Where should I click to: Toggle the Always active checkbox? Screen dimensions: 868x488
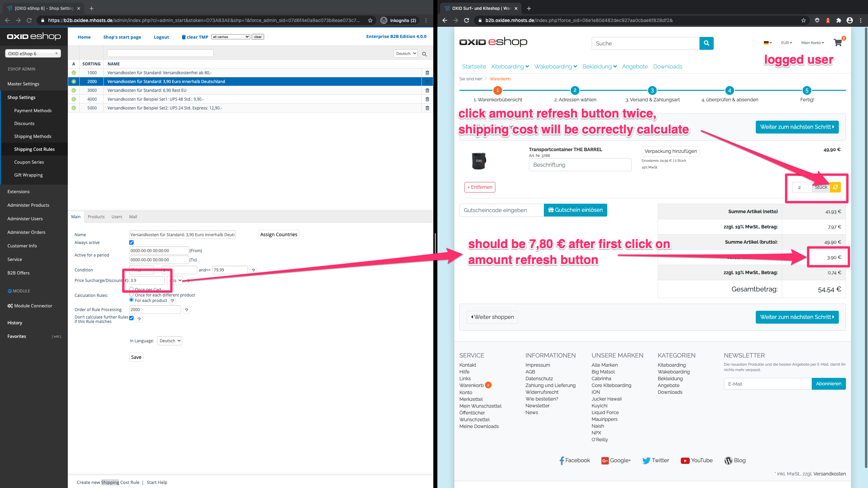pos(132,242)
